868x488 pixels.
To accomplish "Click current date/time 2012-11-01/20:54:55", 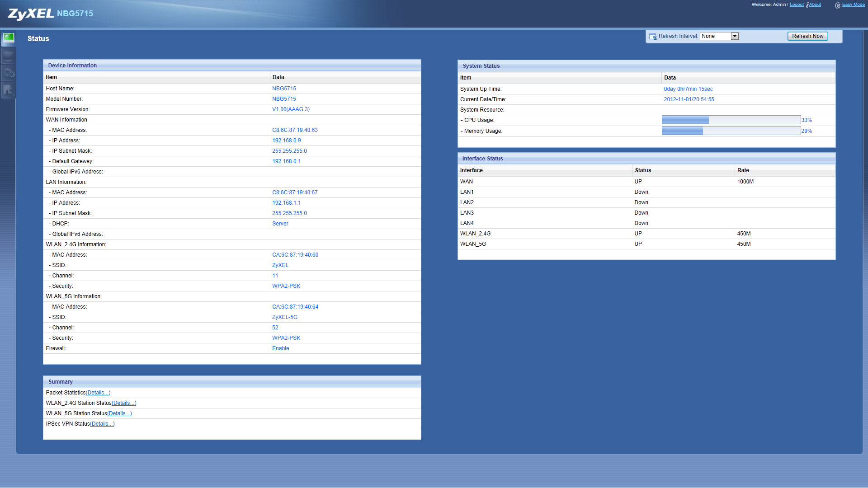I will (x=689, y=99).
